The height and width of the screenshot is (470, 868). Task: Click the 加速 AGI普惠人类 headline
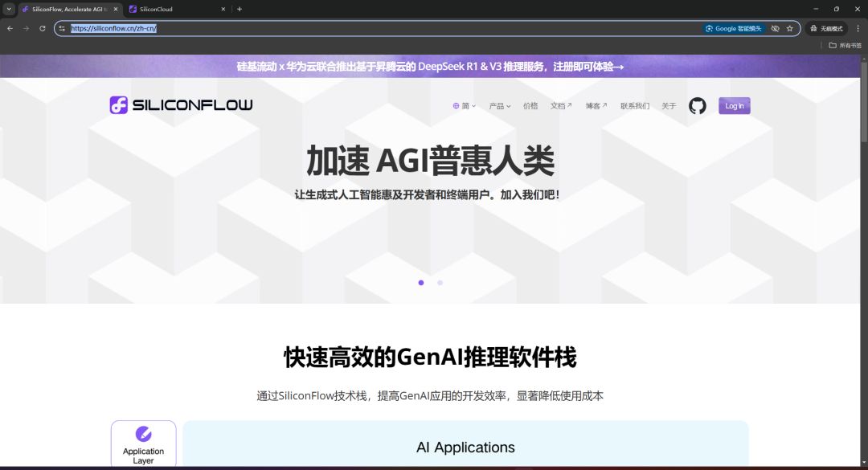coord(430,161)
